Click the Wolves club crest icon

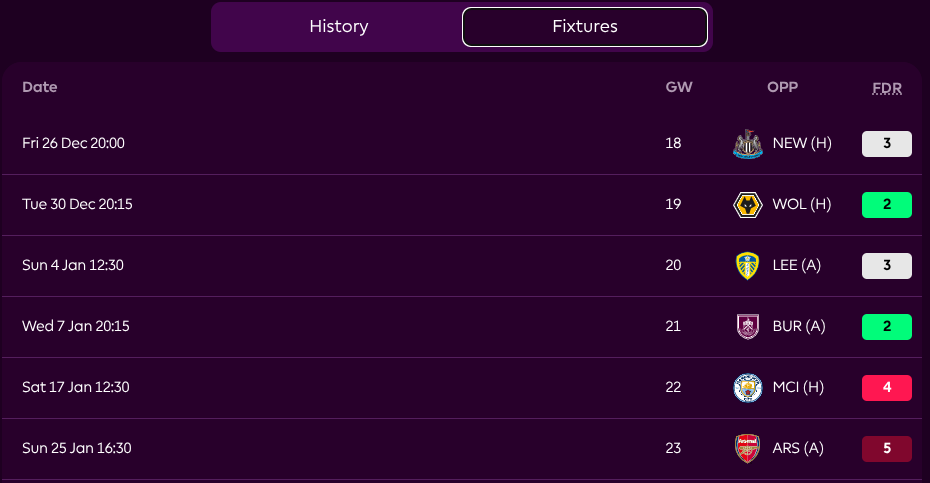tap(747, 205)
